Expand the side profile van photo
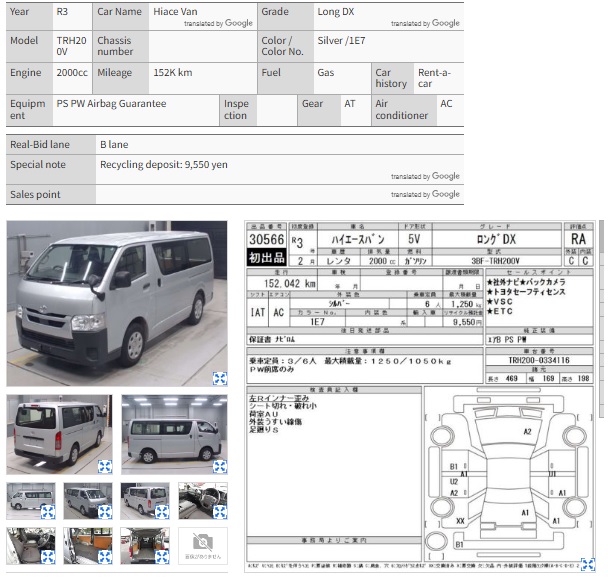The image size is (608, 580). click(x=220, y=466)
